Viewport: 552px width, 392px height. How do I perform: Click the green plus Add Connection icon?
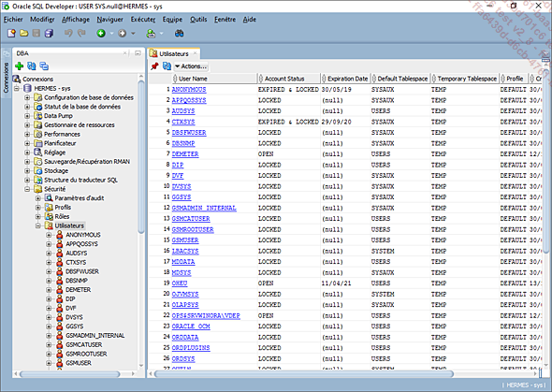pos(19,65)
